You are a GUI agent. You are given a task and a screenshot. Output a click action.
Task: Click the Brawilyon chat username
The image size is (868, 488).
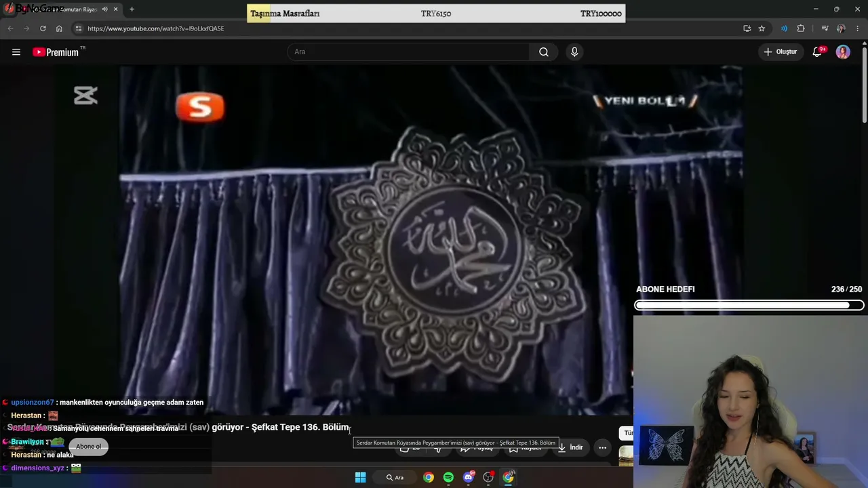click(27, 442)
